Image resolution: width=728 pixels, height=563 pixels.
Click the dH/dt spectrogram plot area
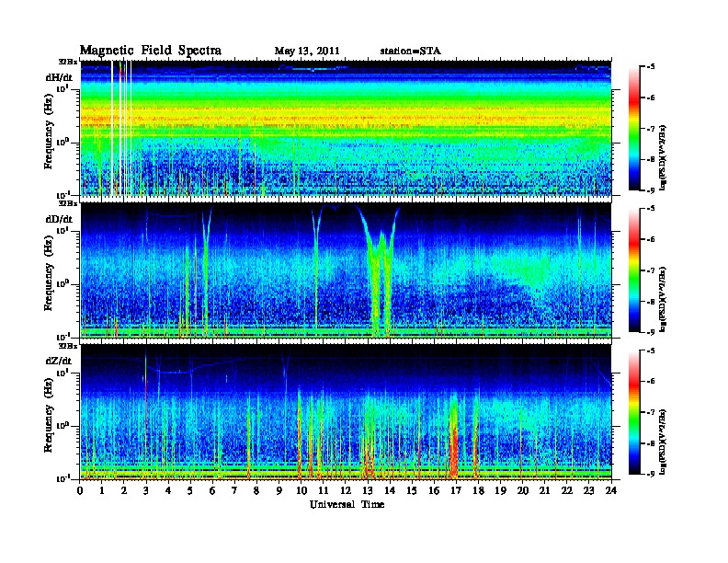click(x=346, y=128)
